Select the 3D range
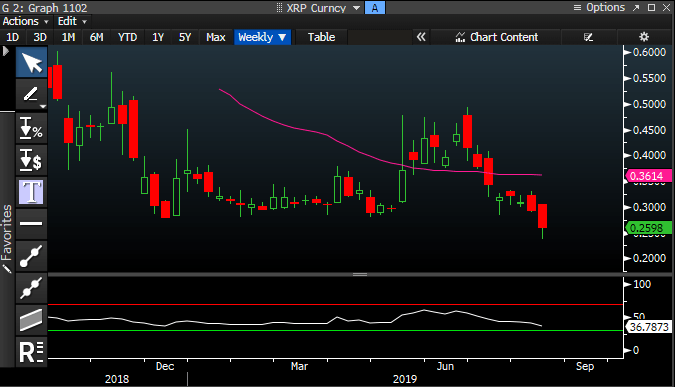 tap(40, 37)
